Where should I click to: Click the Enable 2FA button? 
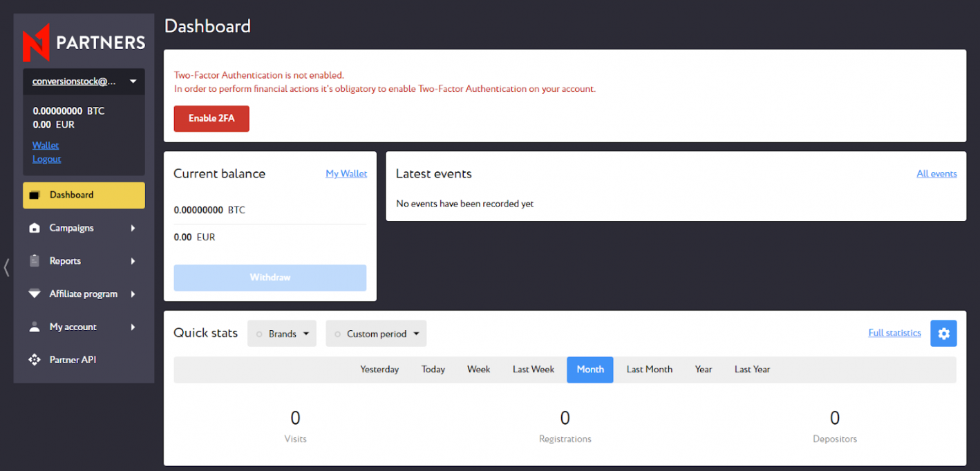point(211,118)
